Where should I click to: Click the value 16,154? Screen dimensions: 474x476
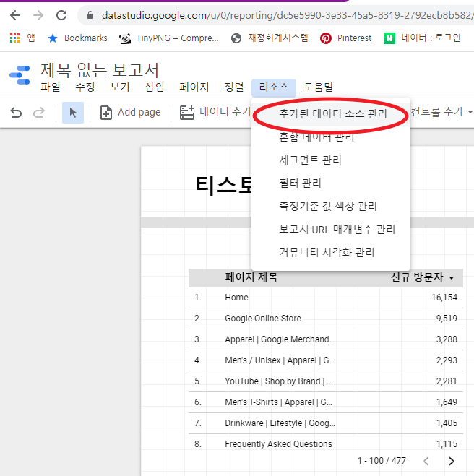point(444,298)
